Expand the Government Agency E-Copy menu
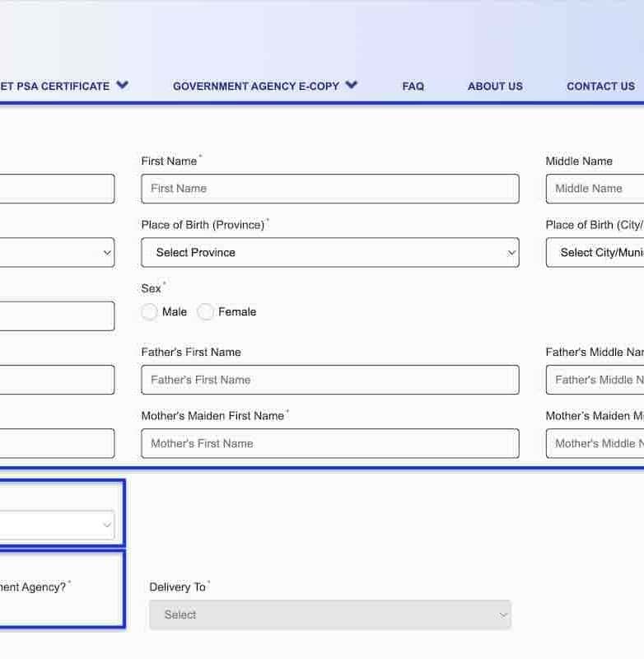Image resolution: width=644 pixels, height=659 pixels. (255, 86)
